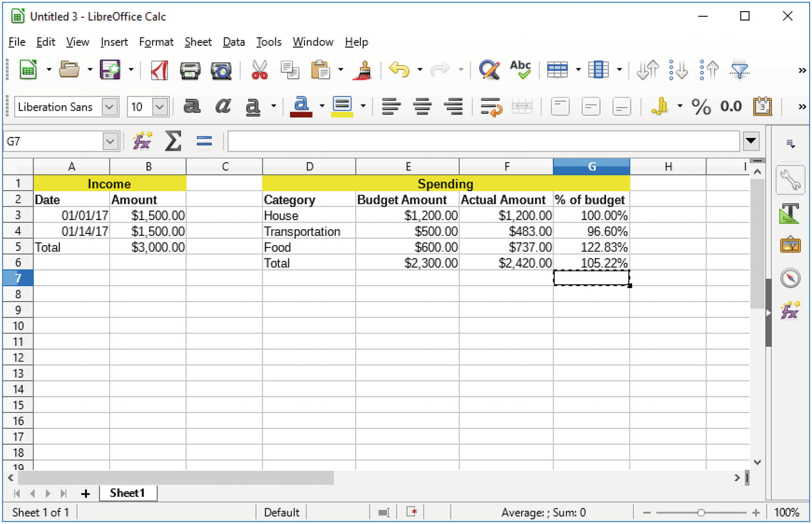Open sidebar Navigator compass
This screenshot has width=812, height=524.
pyautogui.click(x=790, y=278)
